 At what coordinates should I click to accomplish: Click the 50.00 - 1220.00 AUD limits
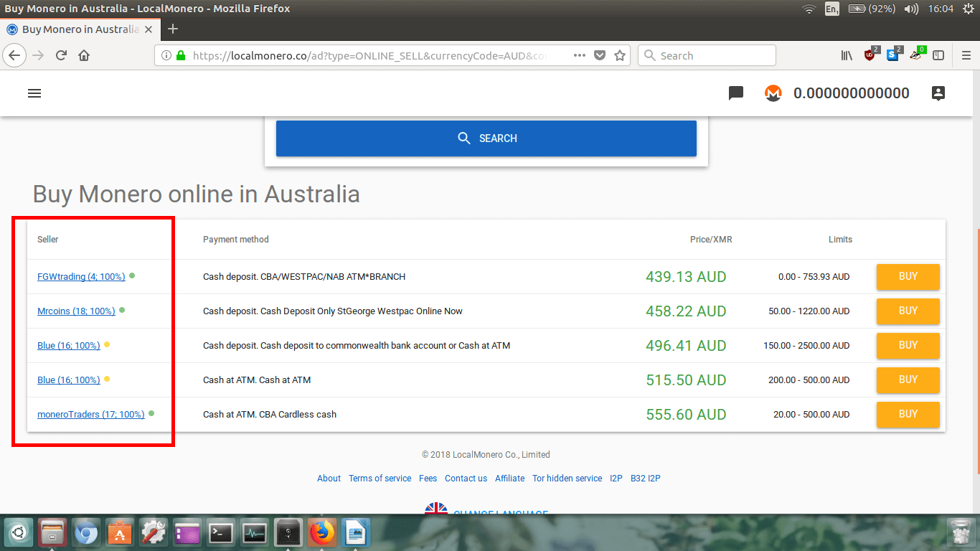coord(809,311)
